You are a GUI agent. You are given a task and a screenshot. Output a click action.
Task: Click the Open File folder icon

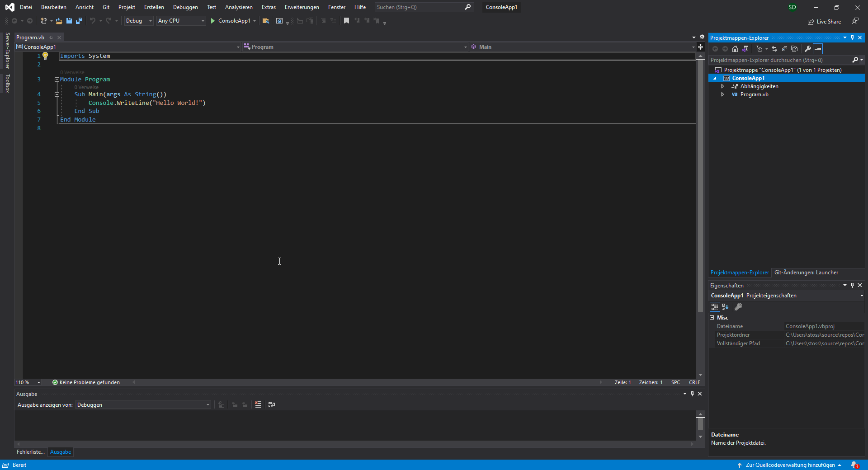(x=59, y=21)
